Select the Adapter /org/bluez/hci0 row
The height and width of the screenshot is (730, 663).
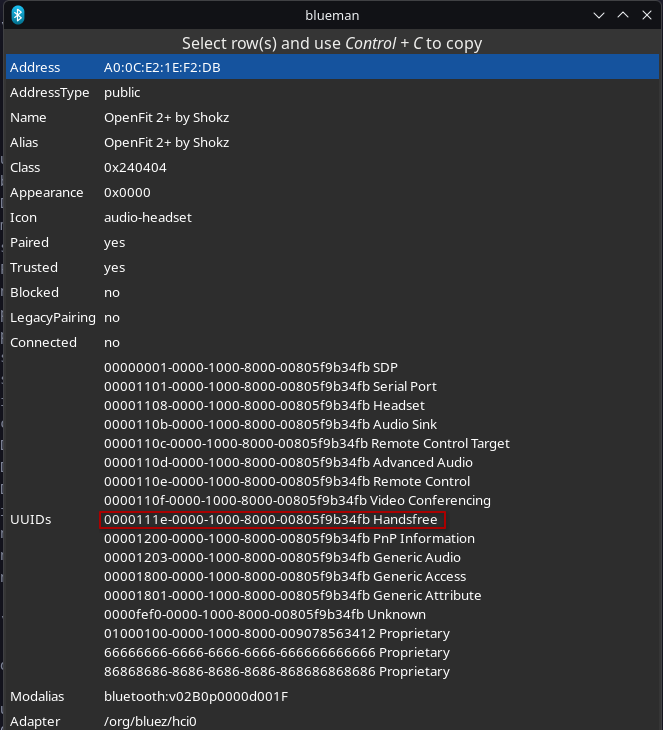tap(332, 720)
